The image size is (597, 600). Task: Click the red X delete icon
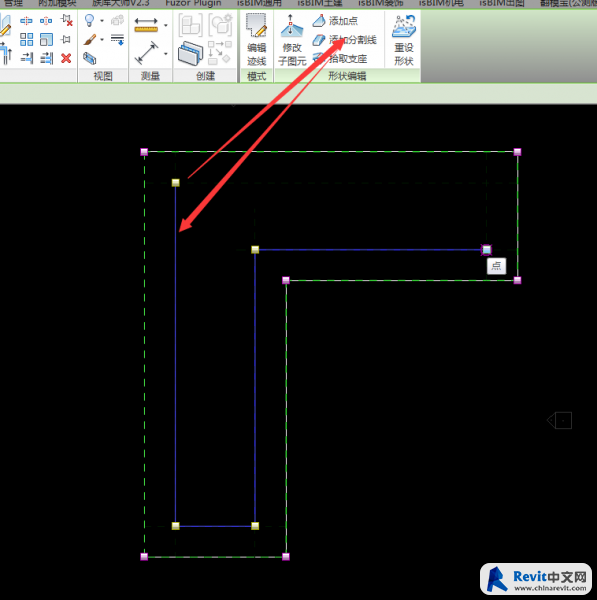tap(66, 58)
